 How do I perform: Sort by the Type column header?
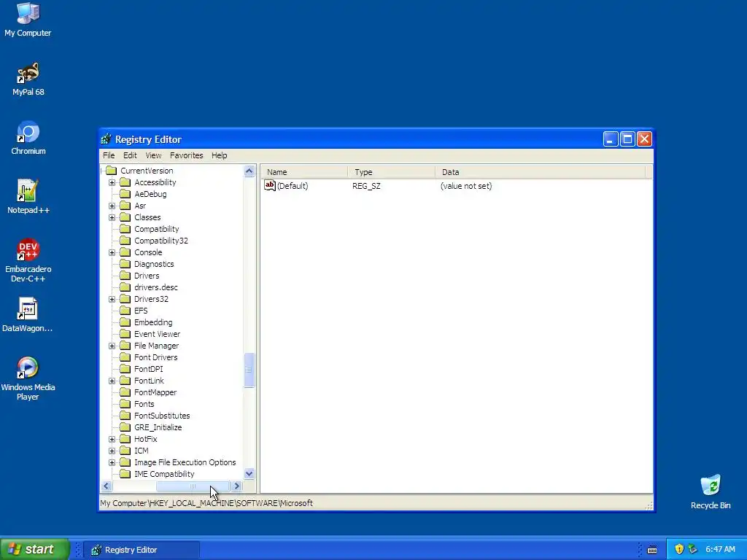tap(391, 172)
